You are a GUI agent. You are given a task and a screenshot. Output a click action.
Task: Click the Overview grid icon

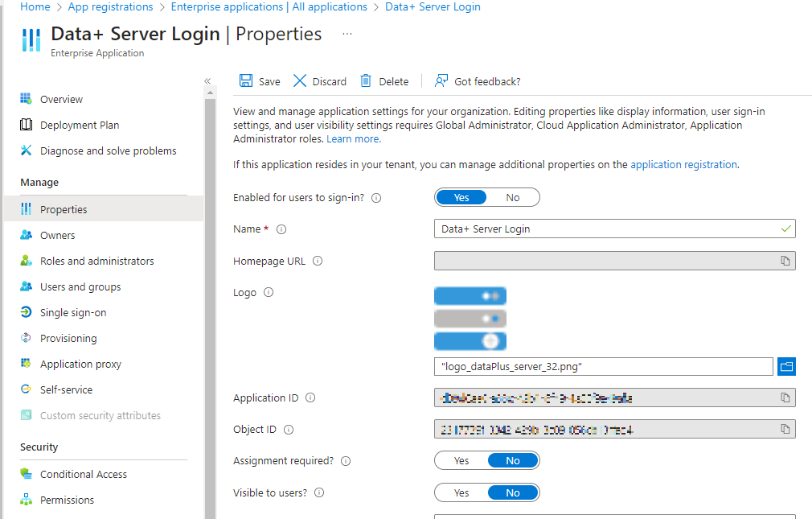[x=26, y=98]
